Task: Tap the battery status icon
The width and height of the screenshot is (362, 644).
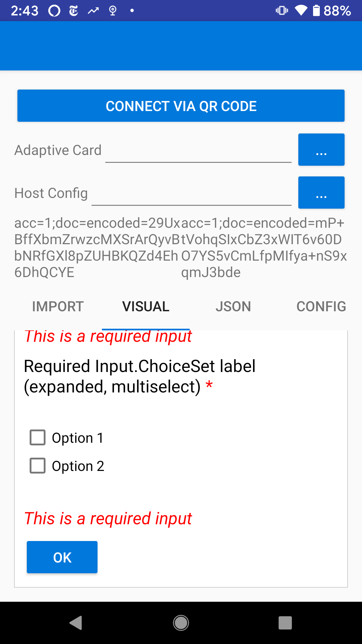Action: click(x=317, y=10)
